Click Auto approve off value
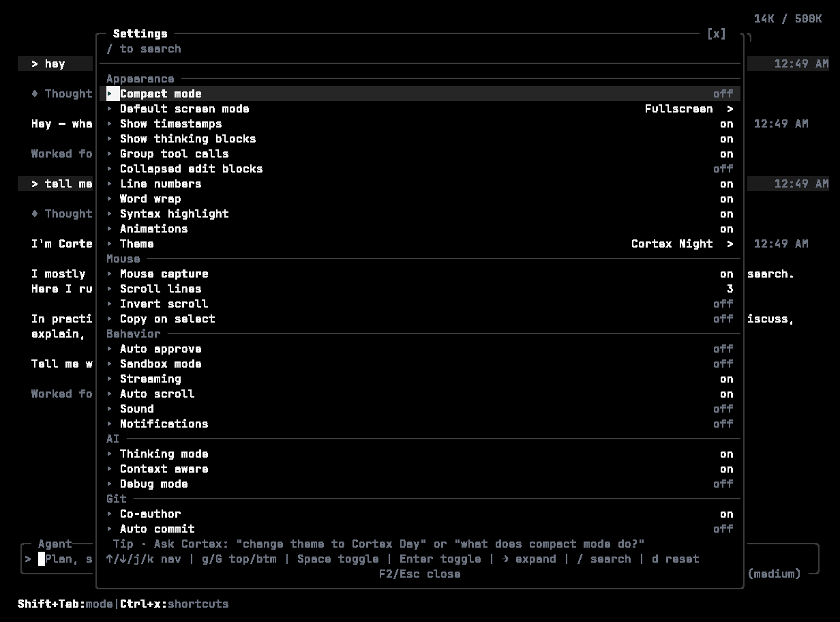840x622 pixels. click(723, 349)
